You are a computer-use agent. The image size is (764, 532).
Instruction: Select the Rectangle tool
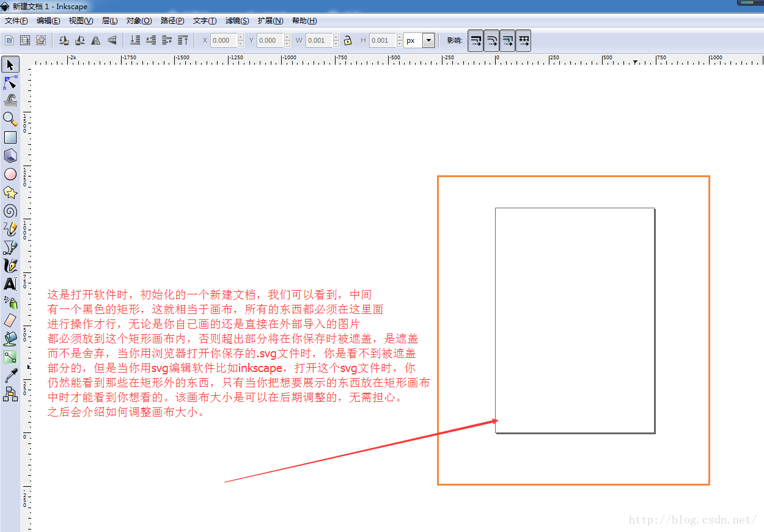point(10,137)
